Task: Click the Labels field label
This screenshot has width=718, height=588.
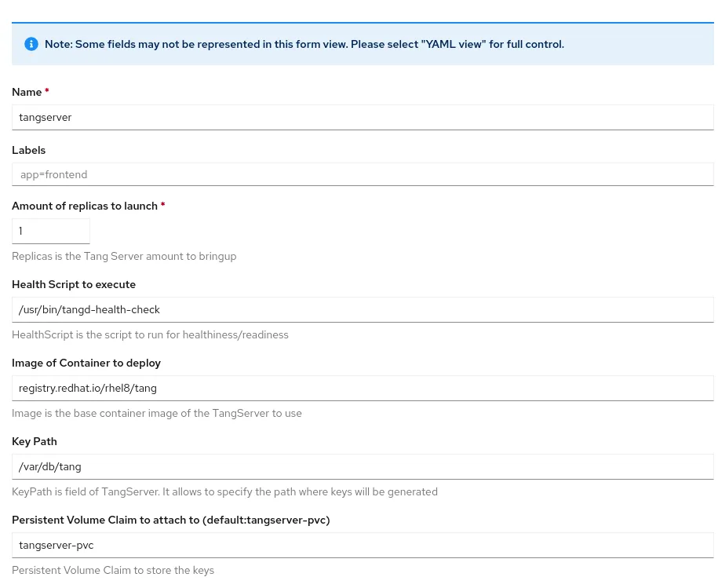Action: click(x=28, y=150)
